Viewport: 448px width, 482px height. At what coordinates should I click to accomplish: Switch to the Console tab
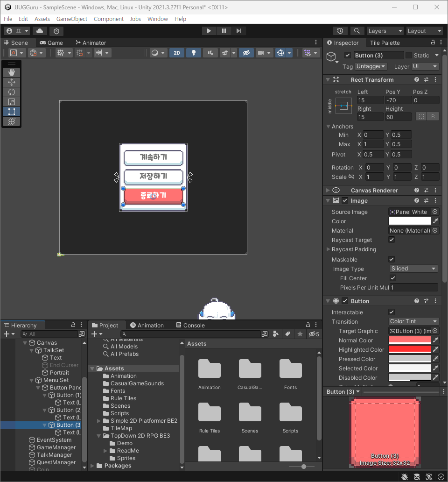point(190,325)
